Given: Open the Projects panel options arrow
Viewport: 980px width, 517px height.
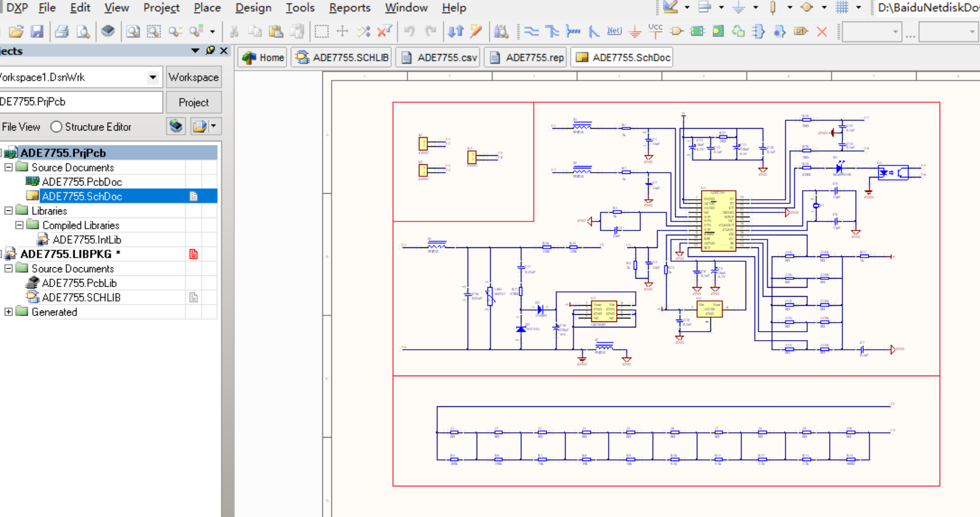Looking at the screenshot, I should 195,51.
